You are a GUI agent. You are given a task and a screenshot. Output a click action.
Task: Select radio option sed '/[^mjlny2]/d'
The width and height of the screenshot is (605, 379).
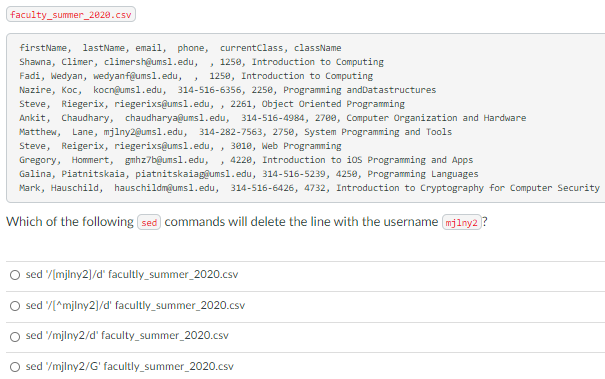click(x=15, y=306)
